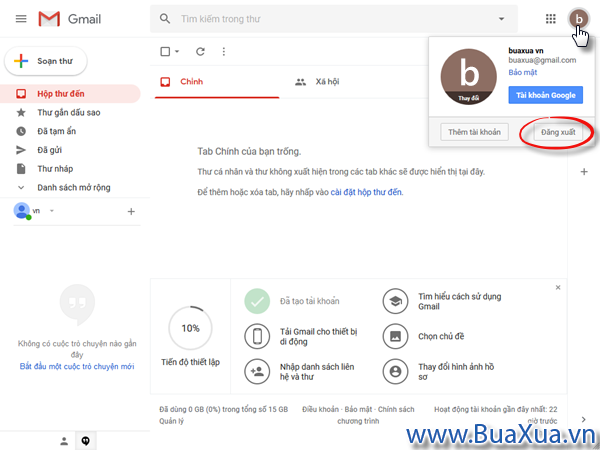The image size is (600, 450).
Task: Click Nhập danh sách liên hệ icon
Action: click(x=257, y=371)
